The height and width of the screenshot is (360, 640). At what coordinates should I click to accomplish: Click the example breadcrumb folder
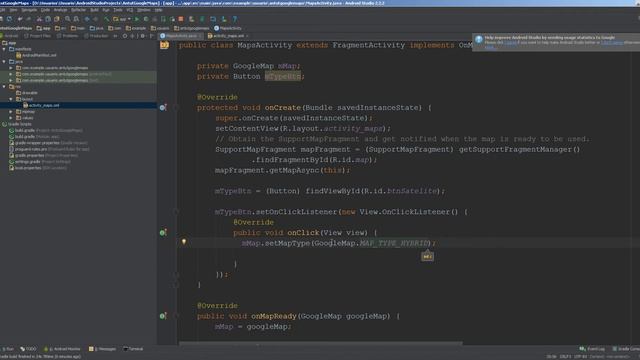click(x=136, y=28)
